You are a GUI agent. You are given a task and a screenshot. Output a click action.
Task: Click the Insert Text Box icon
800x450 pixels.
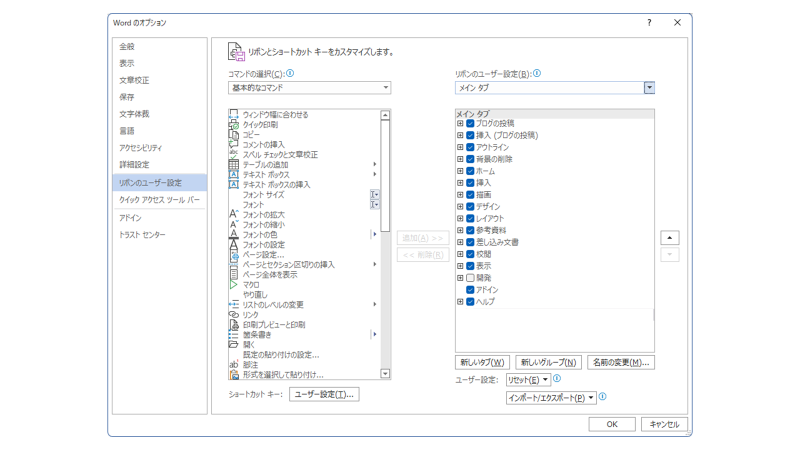234,185
